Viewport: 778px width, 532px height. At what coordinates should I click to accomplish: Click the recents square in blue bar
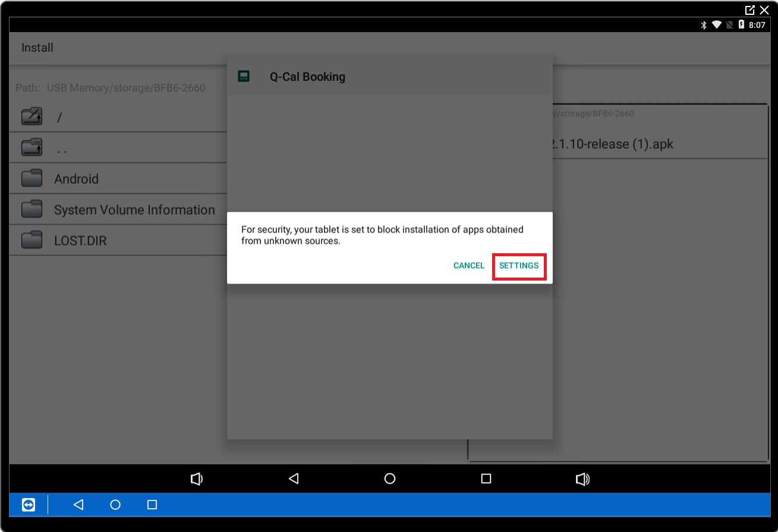(152, 505)
